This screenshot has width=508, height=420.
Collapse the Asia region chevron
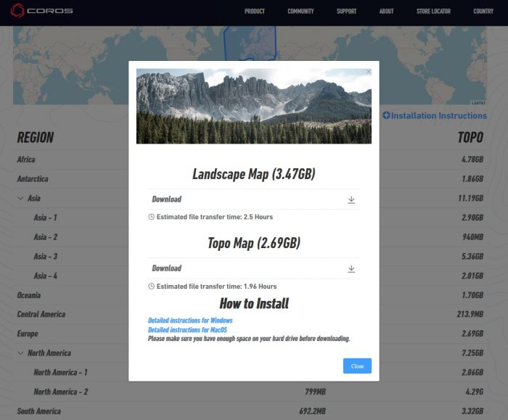coord(20,198)
